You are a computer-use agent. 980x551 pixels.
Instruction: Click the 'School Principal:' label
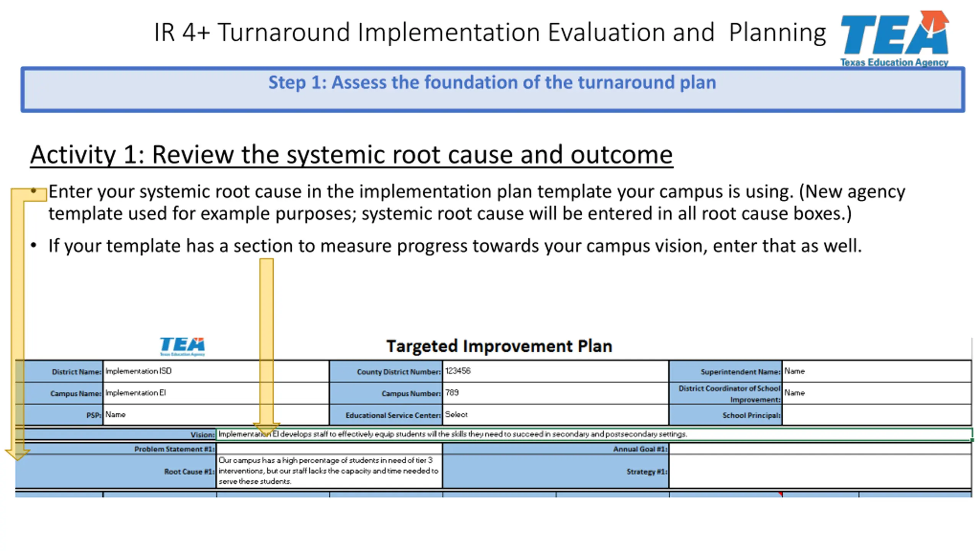(x=751, y=415)
